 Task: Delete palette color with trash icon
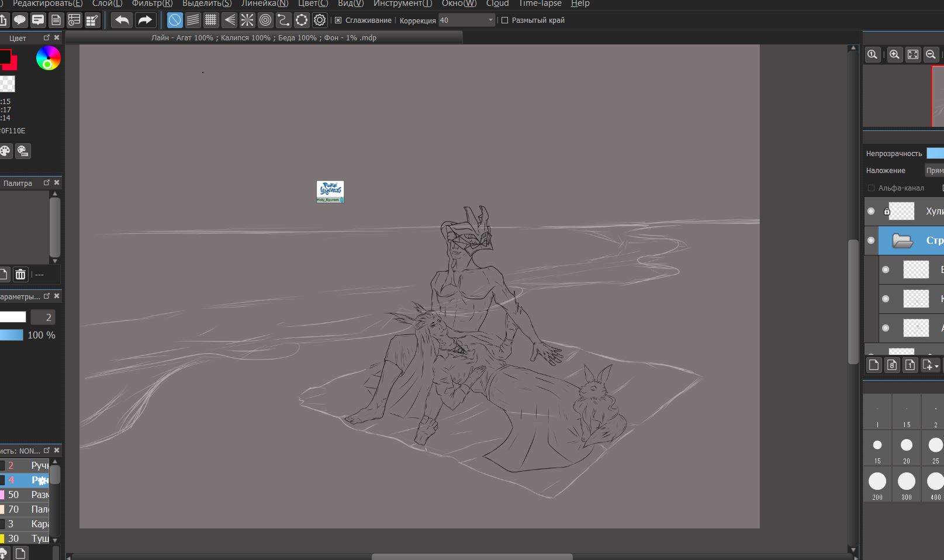tap(20, 274)
